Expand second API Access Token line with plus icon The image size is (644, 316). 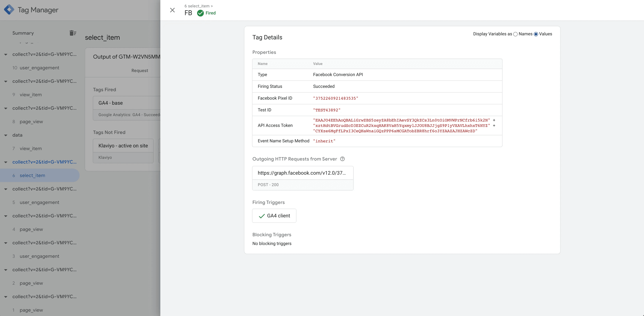click(x=494, y=126)
